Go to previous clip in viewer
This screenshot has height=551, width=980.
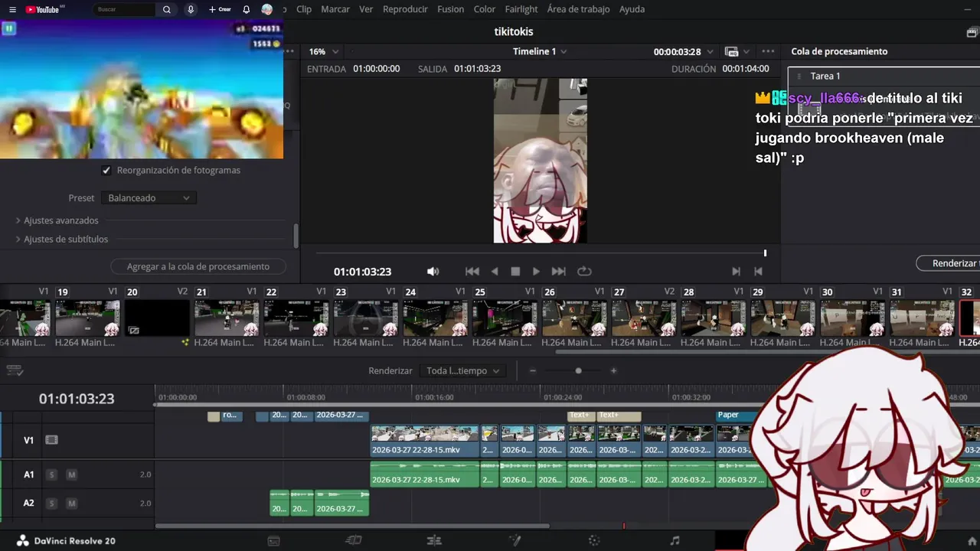[758, 271]
